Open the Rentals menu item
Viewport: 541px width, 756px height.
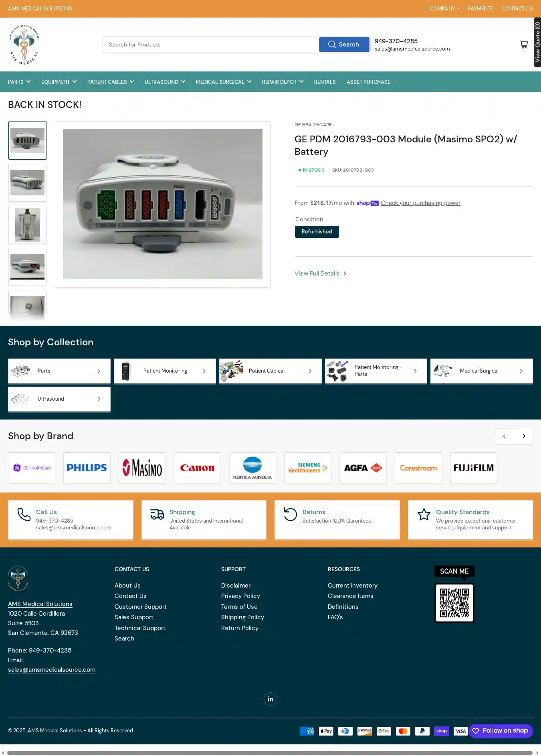click(x=325, y=82)
